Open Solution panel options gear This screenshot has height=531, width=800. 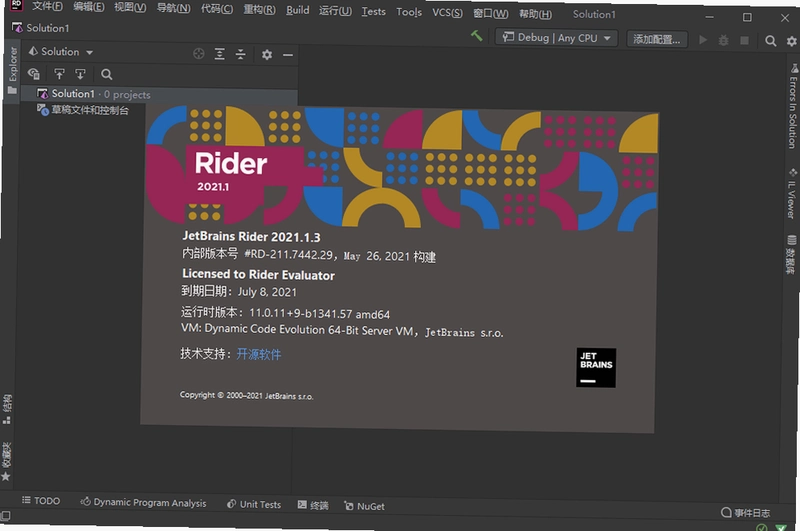click(267, 54)
